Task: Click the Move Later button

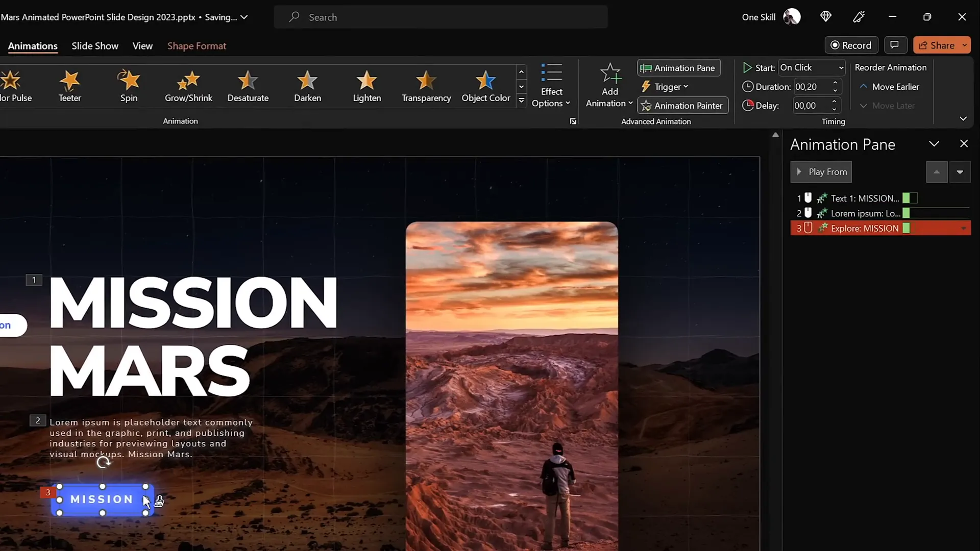Action: [x=887, y=106]
